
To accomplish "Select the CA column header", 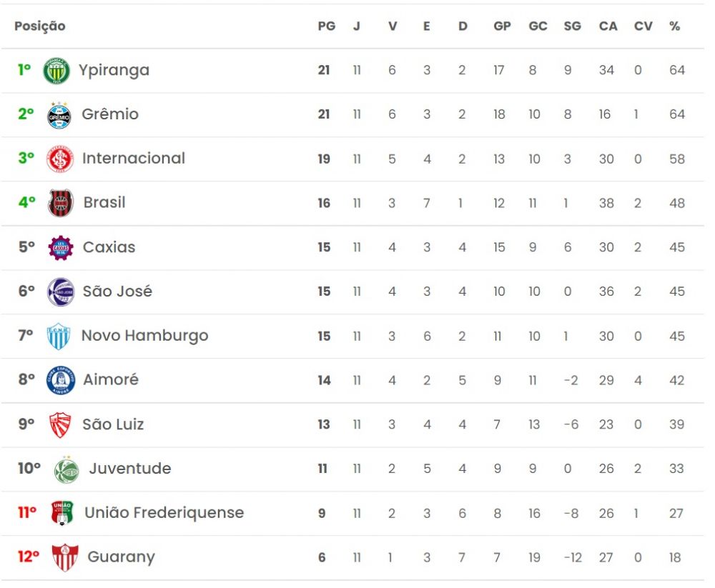I will pyautogui.click(x=608, y=26).
